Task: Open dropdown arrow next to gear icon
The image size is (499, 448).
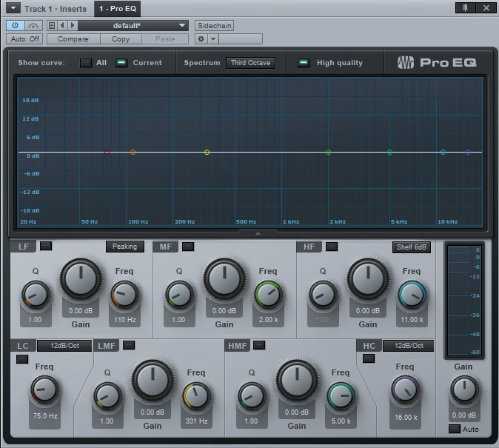Action: [x=213, y=39]
